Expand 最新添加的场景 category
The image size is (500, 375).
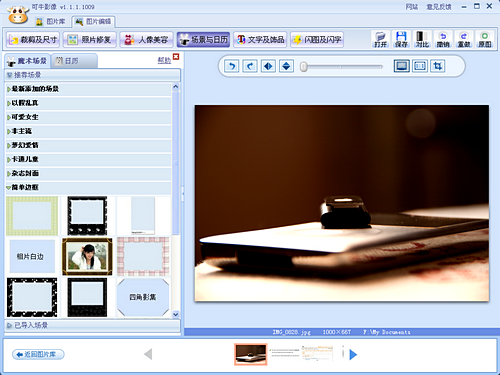click(x=89, y=89)
